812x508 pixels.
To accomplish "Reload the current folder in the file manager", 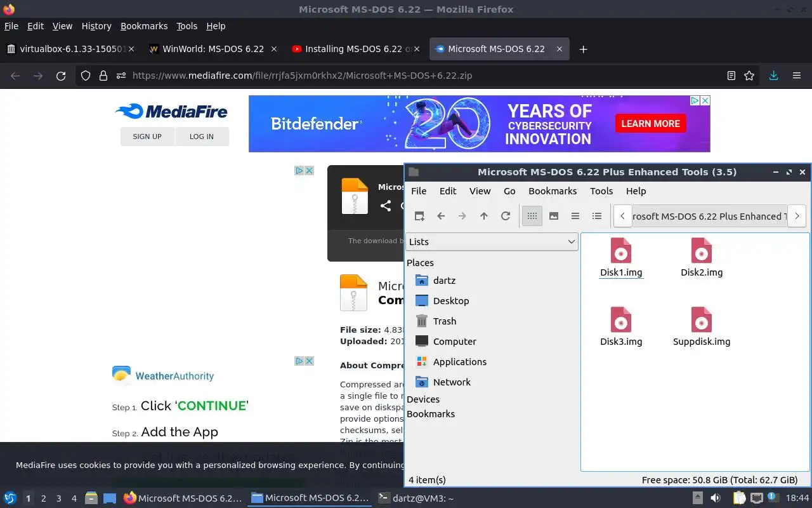I will point(506,216).
